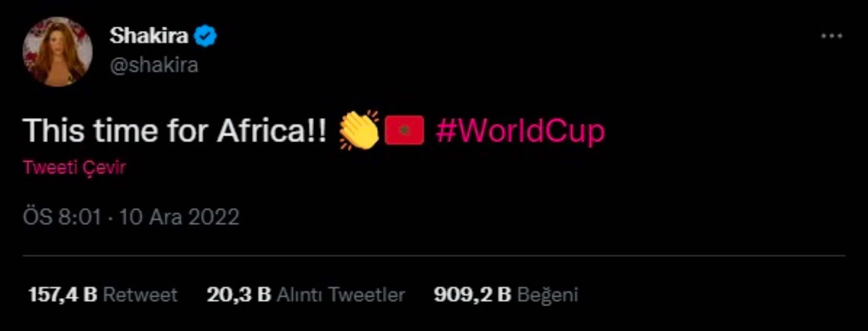Click the tweet text This time for Africa
The height and width of the screenshot is (331, 868).
click(174, 131)
